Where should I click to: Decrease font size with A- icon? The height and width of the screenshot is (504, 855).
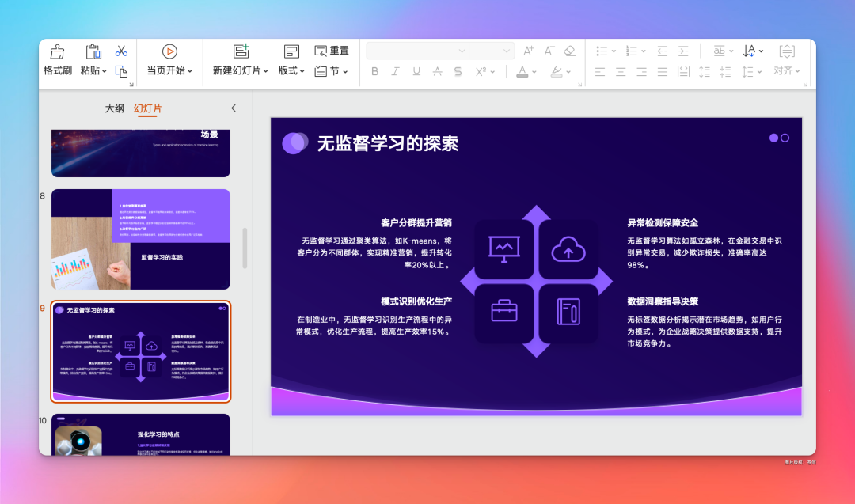point(549,51)
